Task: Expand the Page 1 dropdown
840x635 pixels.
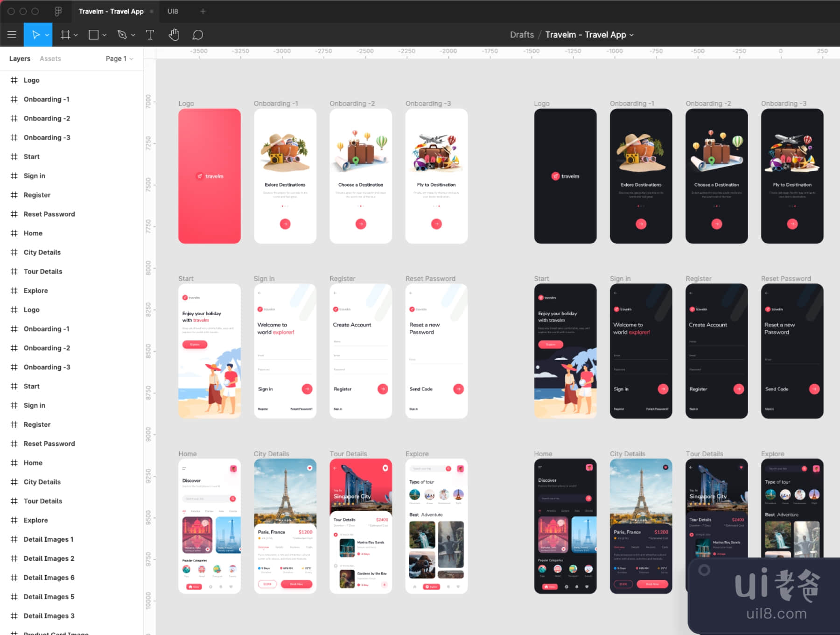Action: tap(119, 59)
